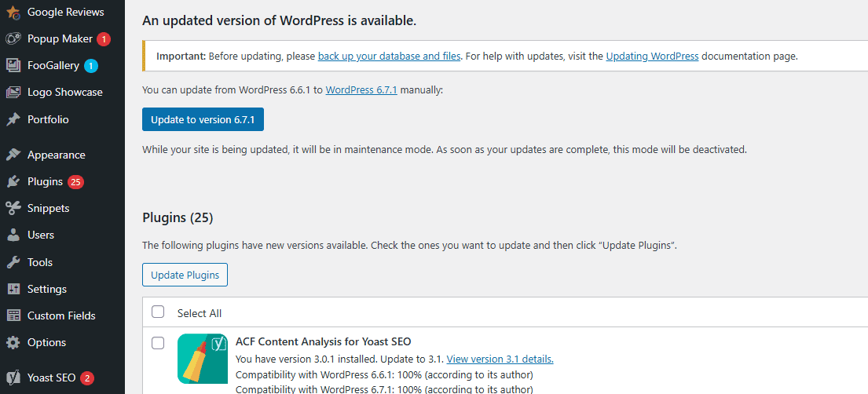Click the Update to version 6.7.1 button
868x394 pixels.
click(x=203, y=119)
